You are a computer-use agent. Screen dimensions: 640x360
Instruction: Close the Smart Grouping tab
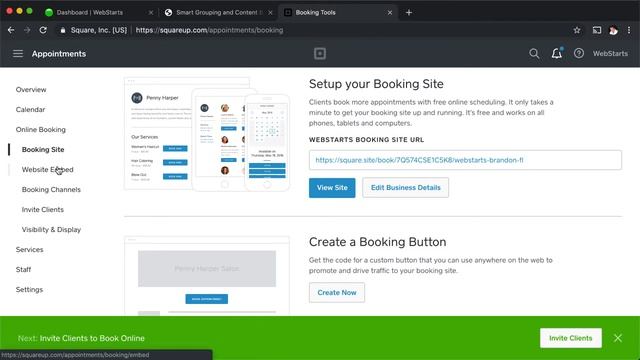click(270, 13)
